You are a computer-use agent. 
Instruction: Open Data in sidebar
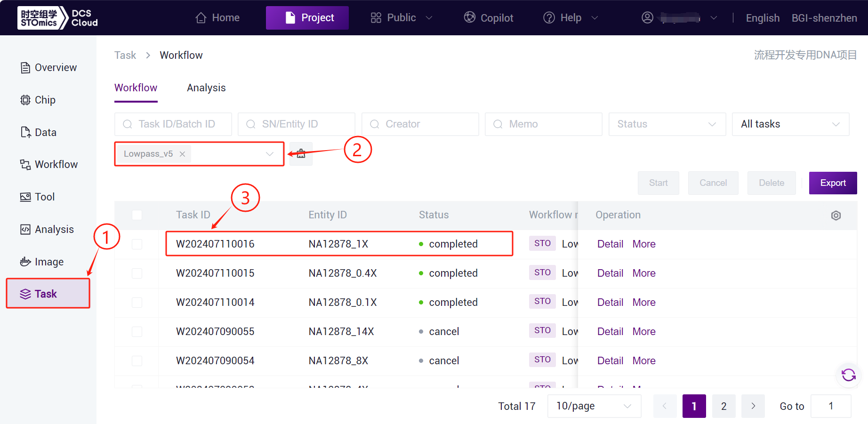39,132
